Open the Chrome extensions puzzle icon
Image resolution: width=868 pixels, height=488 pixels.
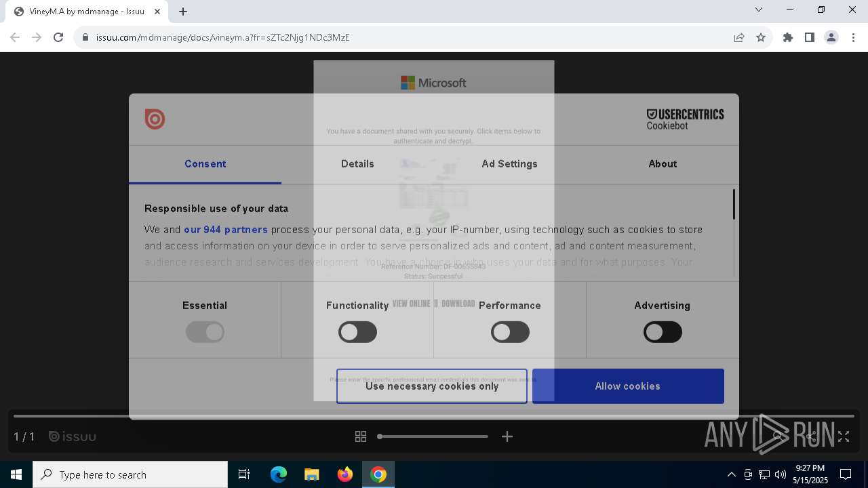click(788, 37)
